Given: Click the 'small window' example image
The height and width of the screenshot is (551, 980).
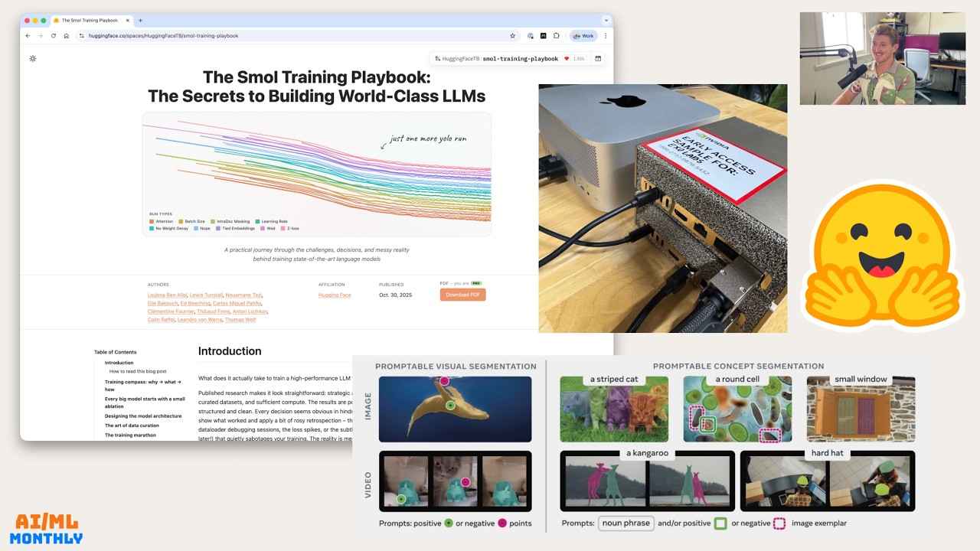Looking at the screenshot, I should [x=861, y=409].
